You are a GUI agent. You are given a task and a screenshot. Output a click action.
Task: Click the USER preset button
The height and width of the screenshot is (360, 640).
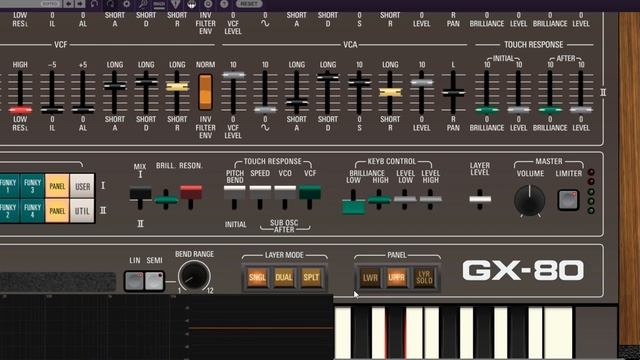click(x=82, y=186)
